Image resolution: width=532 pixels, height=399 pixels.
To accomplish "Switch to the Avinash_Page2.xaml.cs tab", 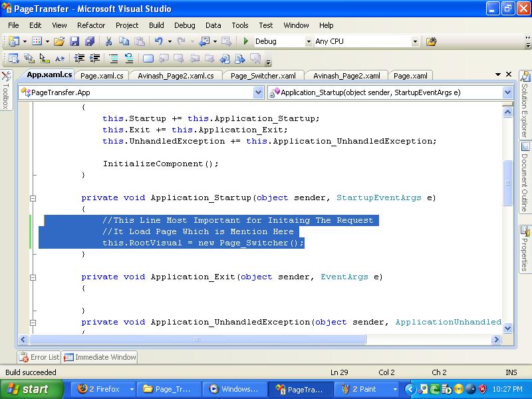I will 176,76.
